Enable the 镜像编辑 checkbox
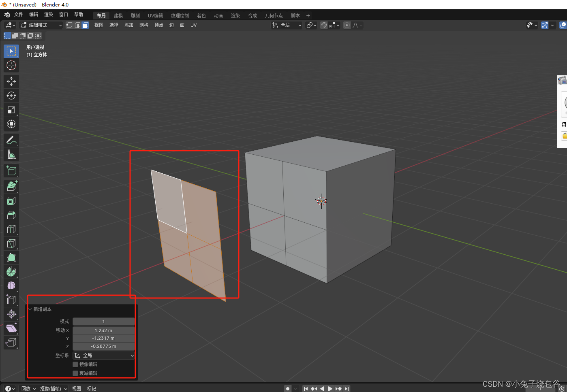The image size is (567, 392). tap(75, 364)
